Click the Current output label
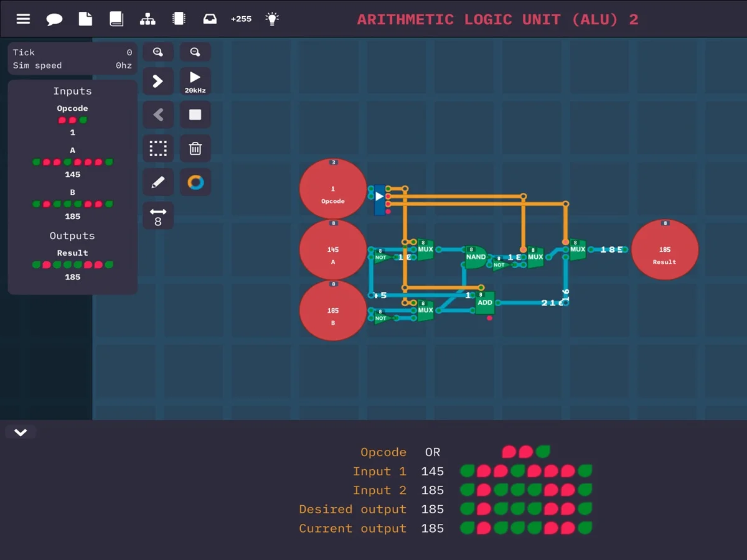The image size is (747, 560). [x=352, y=528]
